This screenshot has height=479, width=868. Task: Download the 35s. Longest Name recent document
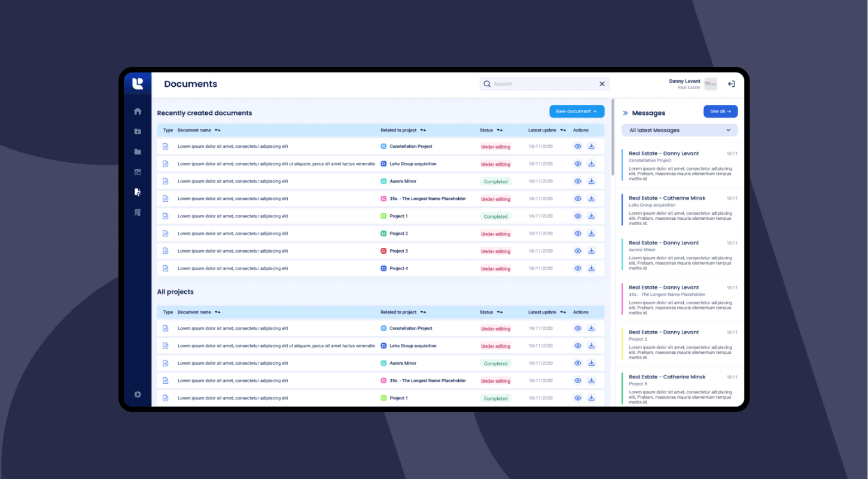coord(591,198)
